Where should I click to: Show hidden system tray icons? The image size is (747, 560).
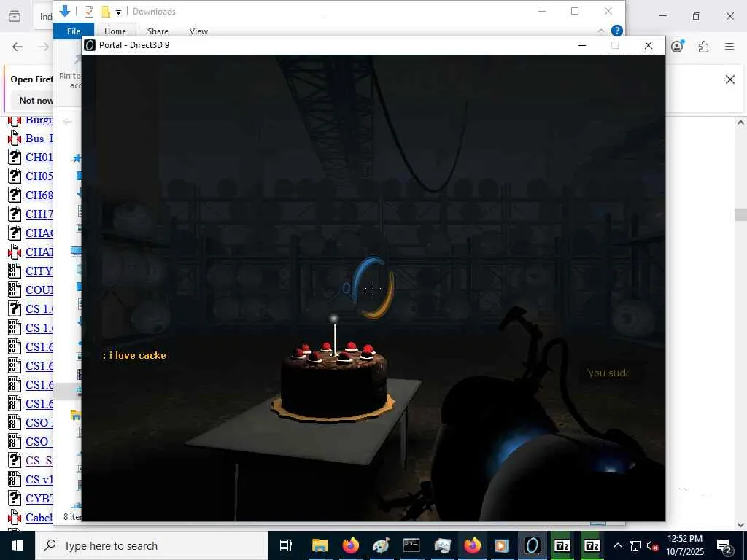pyautogui.click(x=618, y=545)
